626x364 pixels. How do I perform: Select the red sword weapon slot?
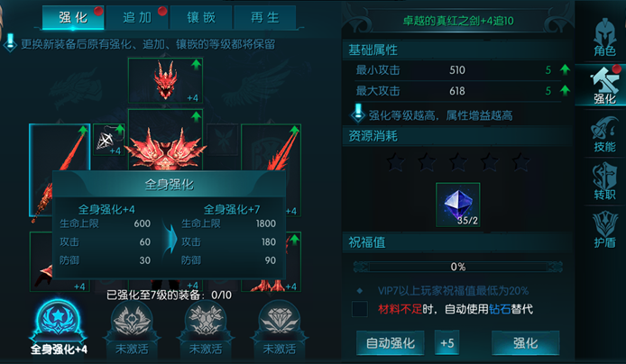(x=60, y=169)
